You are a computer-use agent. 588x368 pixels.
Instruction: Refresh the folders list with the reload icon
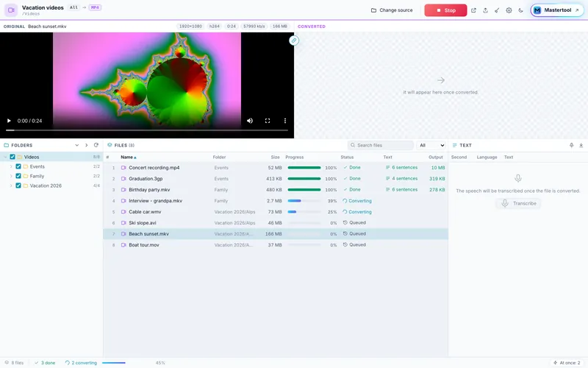(x=96, y=145)
